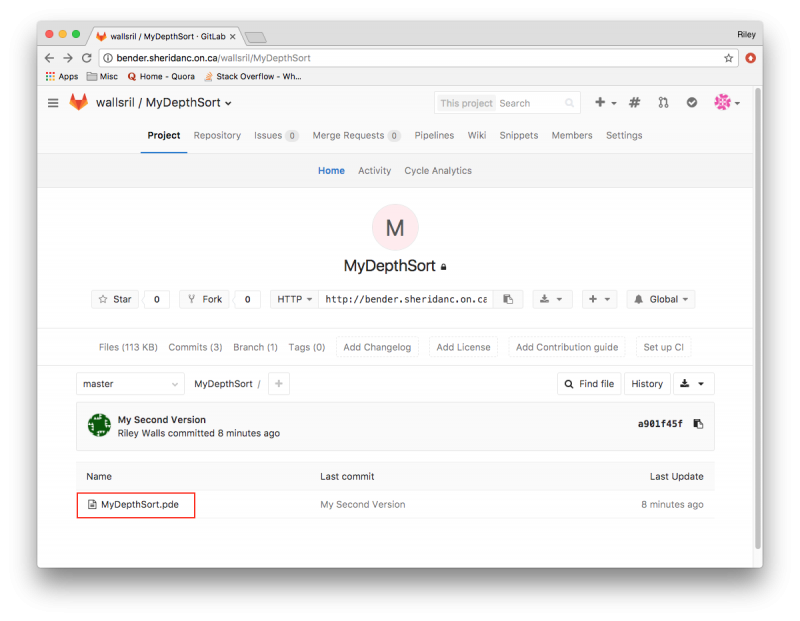Switch the HTTP protocol dropdown

[295, 299]
